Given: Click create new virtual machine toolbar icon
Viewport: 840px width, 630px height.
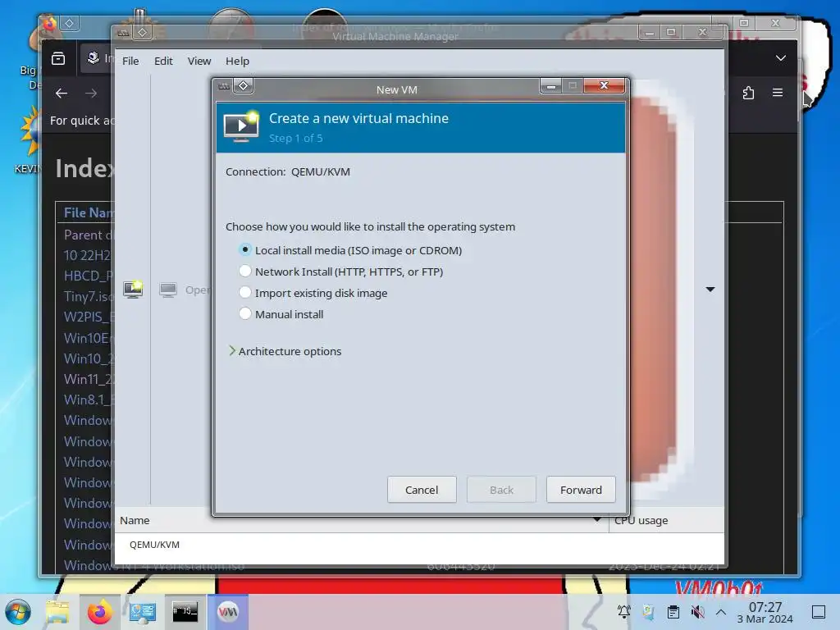Looking at the screenshot, I should click(133, 290).
